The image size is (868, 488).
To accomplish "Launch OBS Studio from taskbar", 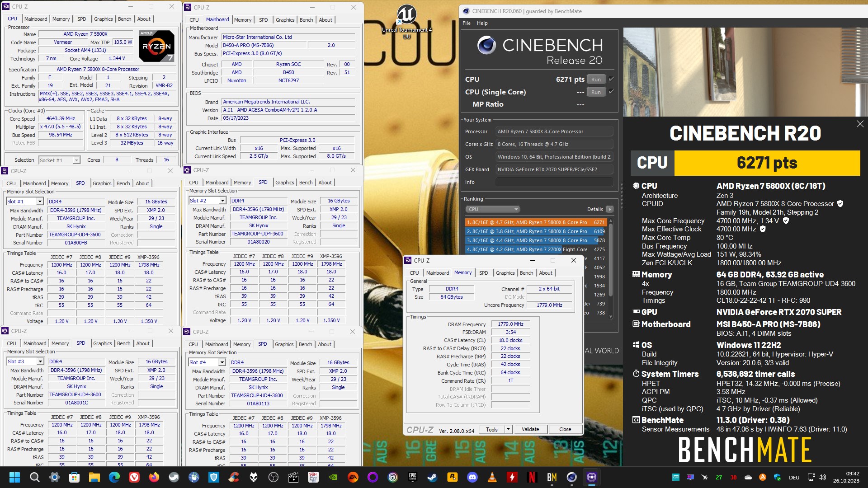I will [x=273, y=477].
